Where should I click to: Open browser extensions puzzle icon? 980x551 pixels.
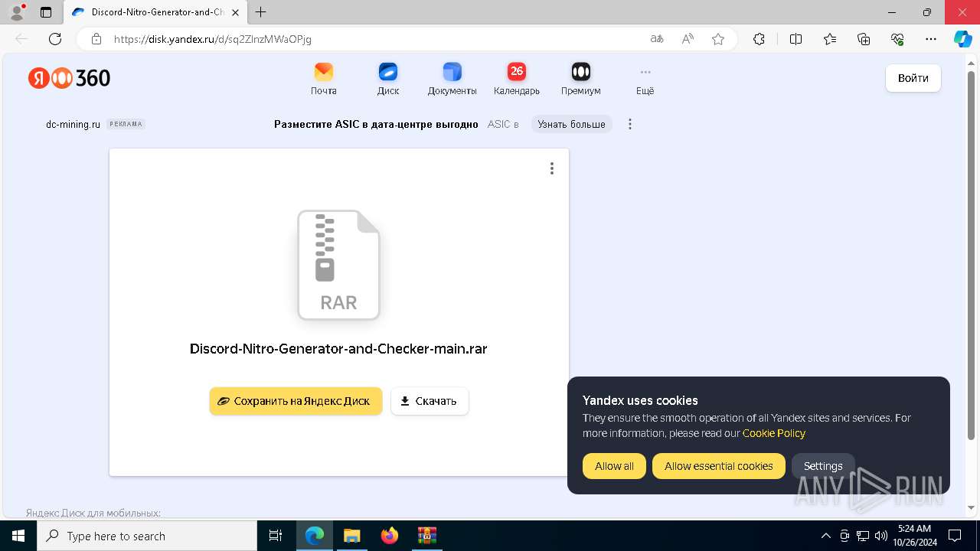click(x=759, y=39)
